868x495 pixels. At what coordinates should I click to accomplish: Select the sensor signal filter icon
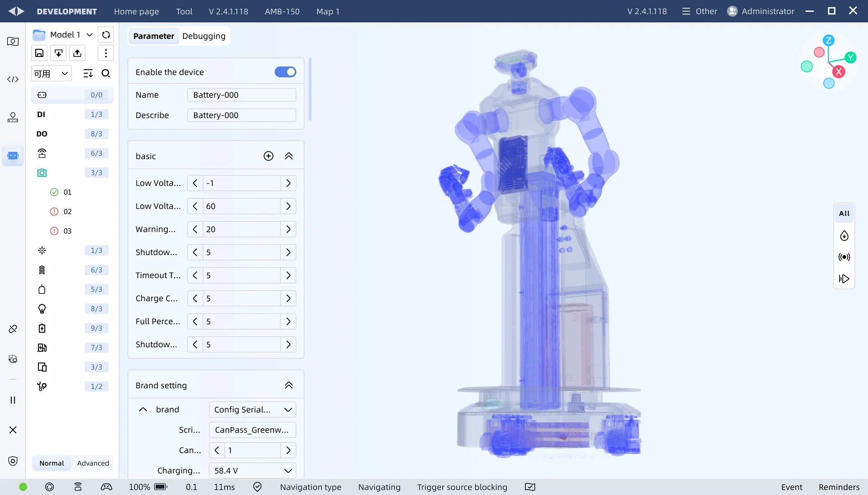tap(844, 257)
